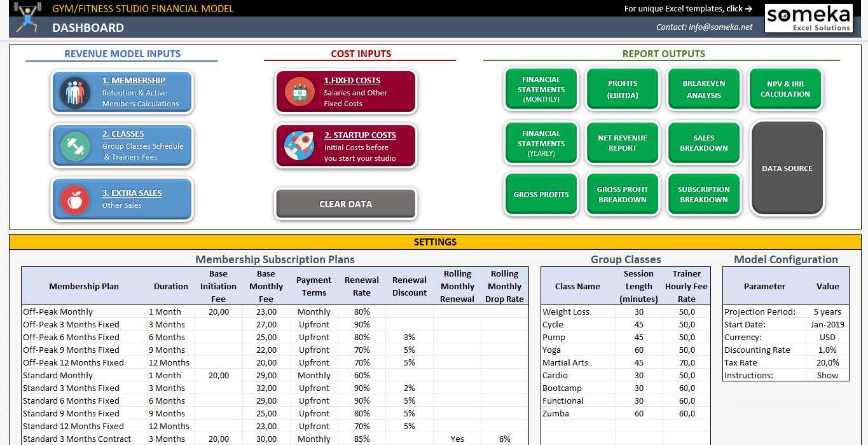The width and height of the screenshot is (868, 445).
Task: Select Off-Peak 3 Months monthly fee 27,00
Action: click(x=266, y=325)
